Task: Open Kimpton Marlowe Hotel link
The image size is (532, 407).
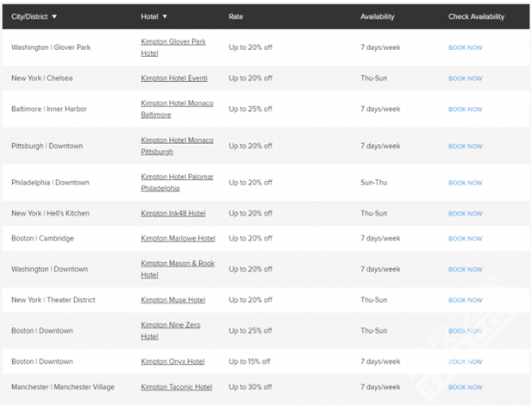Action: (x=178, y=239)
